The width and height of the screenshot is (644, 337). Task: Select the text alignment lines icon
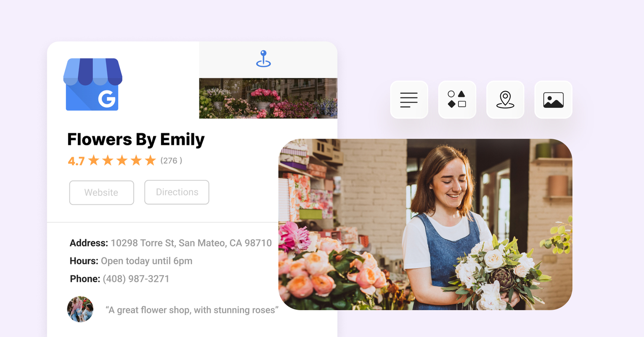click(x=408, y=99)
